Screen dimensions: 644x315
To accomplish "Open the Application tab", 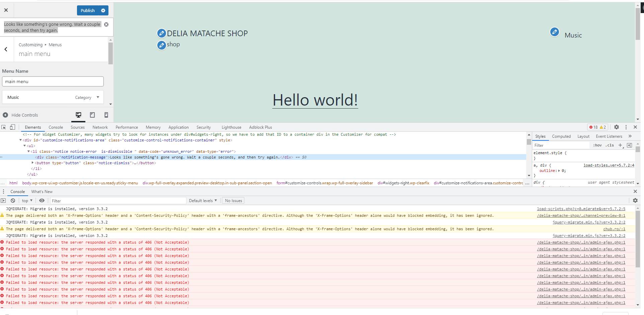I will pyautogui.click(x=178, y=127).
